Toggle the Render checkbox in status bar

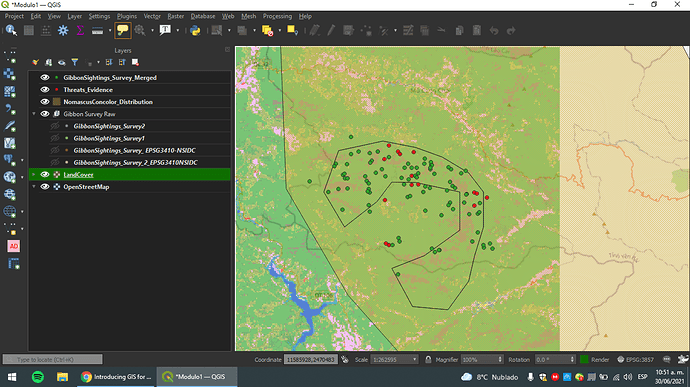pos(584,360)
